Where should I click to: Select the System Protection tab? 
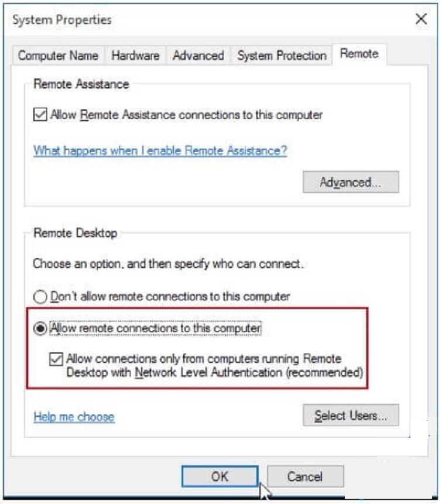click(x=282, y=56)
